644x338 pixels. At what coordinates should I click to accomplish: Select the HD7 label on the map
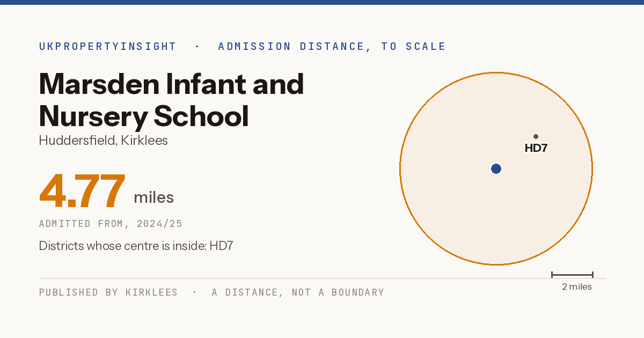point(536,148)
